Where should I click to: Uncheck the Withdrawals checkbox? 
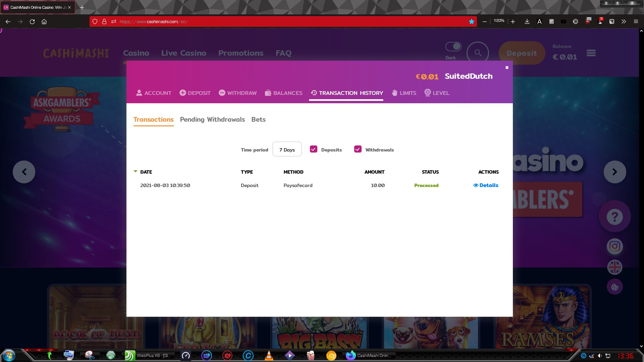point(358,149)
